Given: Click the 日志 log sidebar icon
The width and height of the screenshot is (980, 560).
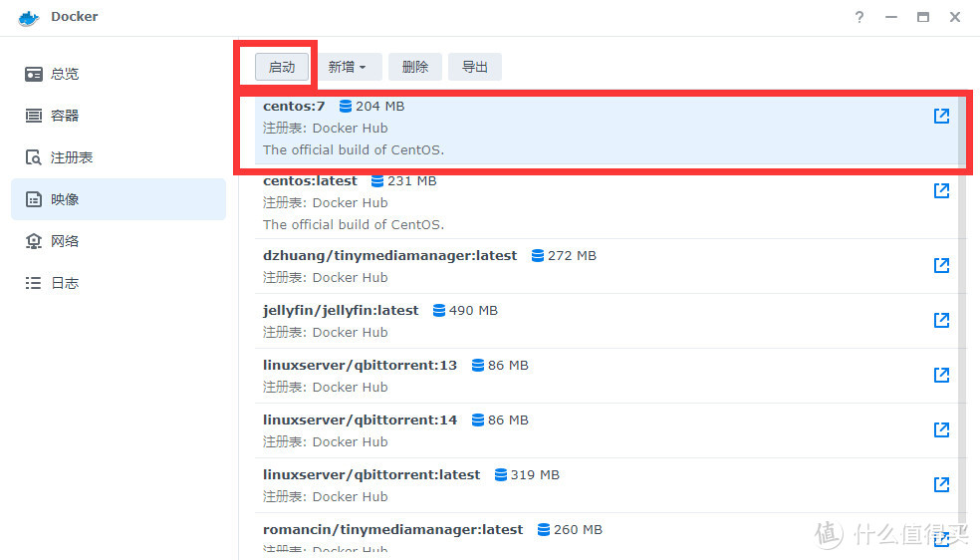Looking at the screenshot, I should pyautogui.click(x=34, y=283).
